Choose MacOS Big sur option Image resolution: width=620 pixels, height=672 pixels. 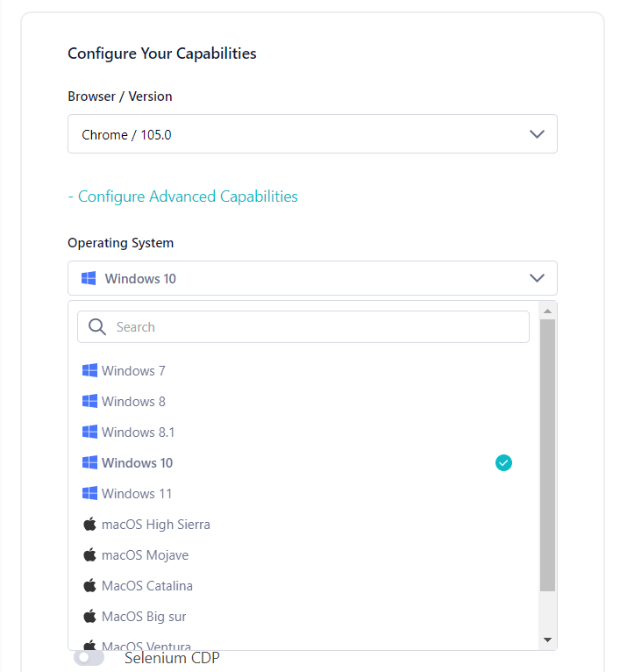pos(144,617)
